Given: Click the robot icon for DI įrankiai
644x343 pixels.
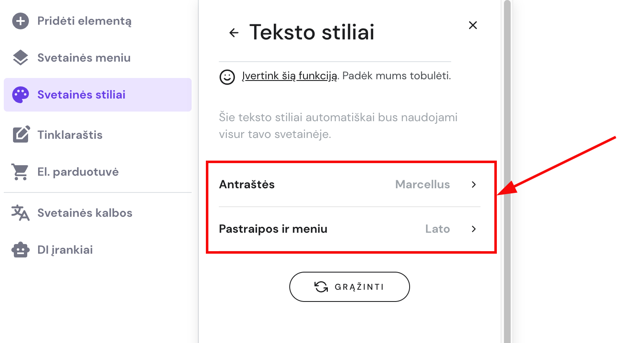Looking at the screenshot, I should click(x=21, y=250).
